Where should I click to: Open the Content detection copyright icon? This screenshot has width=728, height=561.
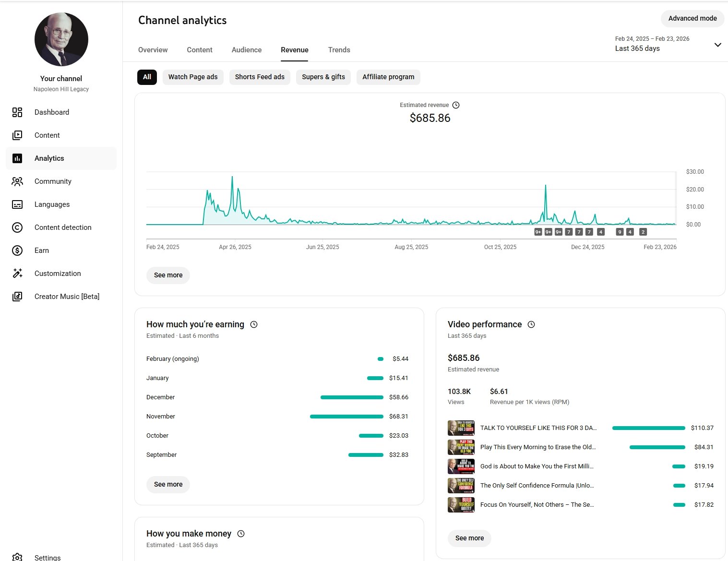[x=17, y=227]
